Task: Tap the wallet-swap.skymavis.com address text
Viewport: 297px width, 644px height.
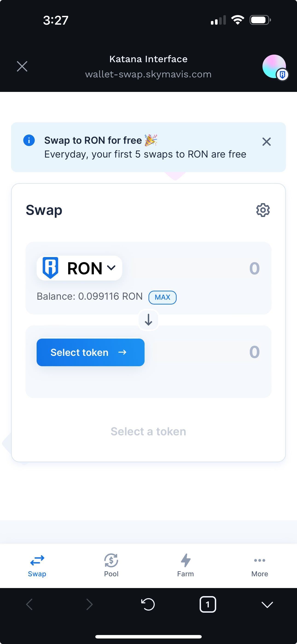Action: point(148,74)
